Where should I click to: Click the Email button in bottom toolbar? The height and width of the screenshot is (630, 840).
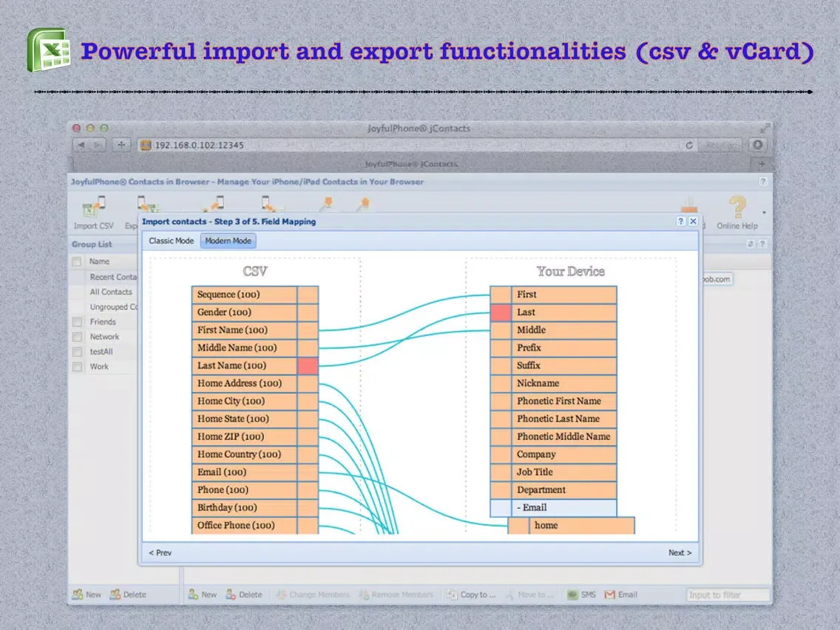coord(621,594)
